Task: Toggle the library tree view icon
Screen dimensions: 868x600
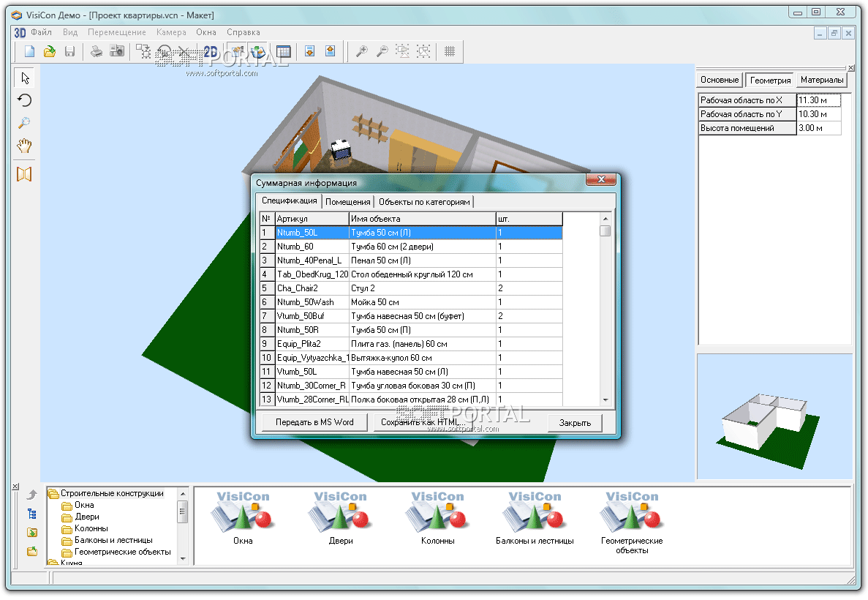Action: coord(32,514)
